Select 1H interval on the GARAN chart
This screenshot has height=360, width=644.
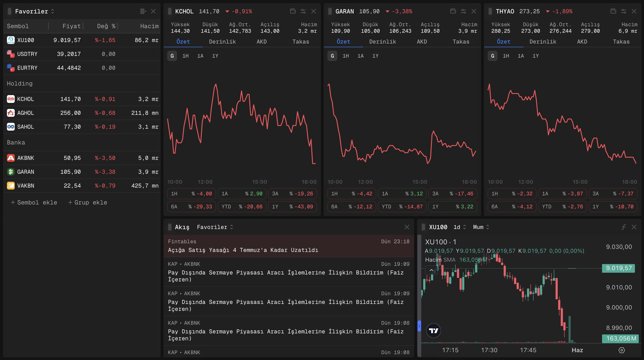[x=346, y=56]
